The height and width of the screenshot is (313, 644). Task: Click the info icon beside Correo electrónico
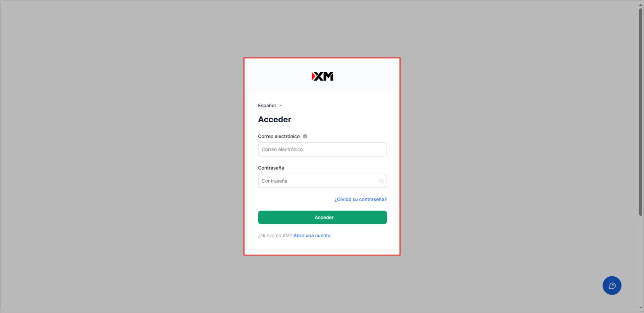pyautogui.click(x=305, y=136)
